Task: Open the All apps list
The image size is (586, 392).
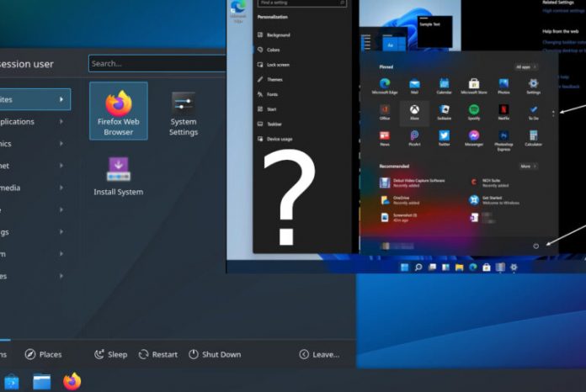Action: 526,66
